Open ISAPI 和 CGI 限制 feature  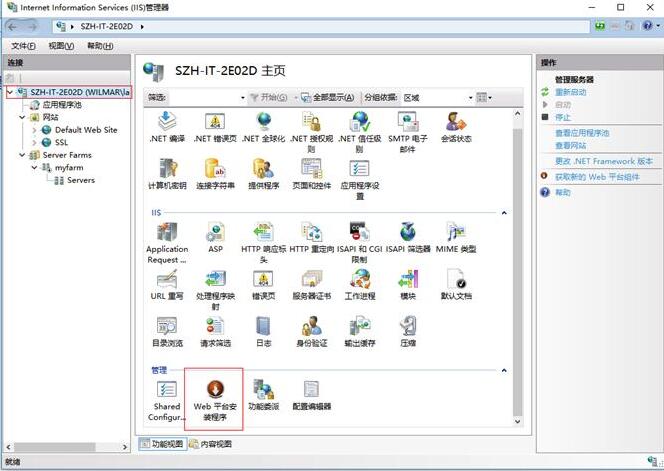pos(360,243)
